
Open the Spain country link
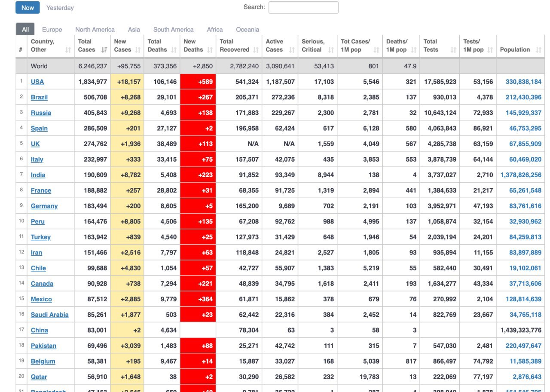39,128
